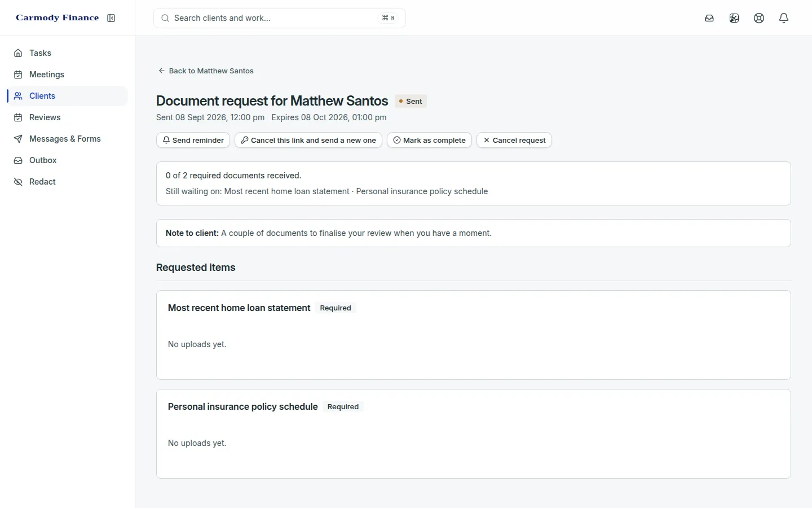Open the inbox tray icon

709,18
